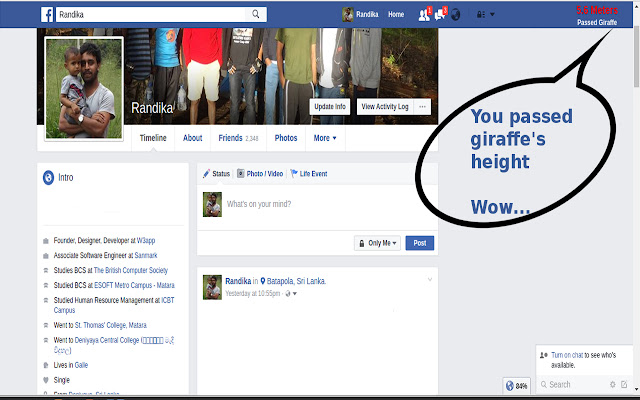
Task: Click the profile picture thumbnail
Action: [x=84, y=89]
